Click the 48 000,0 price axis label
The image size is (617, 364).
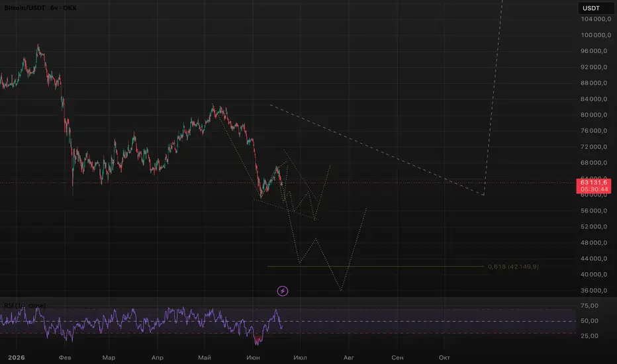coord(594,242)
